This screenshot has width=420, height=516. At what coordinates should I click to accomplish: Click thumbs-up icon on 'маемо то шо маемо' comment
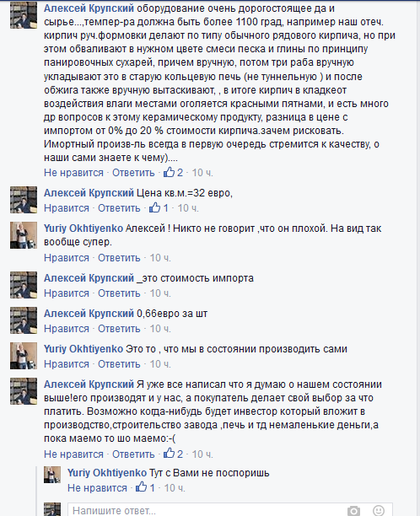click(x=170, y=454)
